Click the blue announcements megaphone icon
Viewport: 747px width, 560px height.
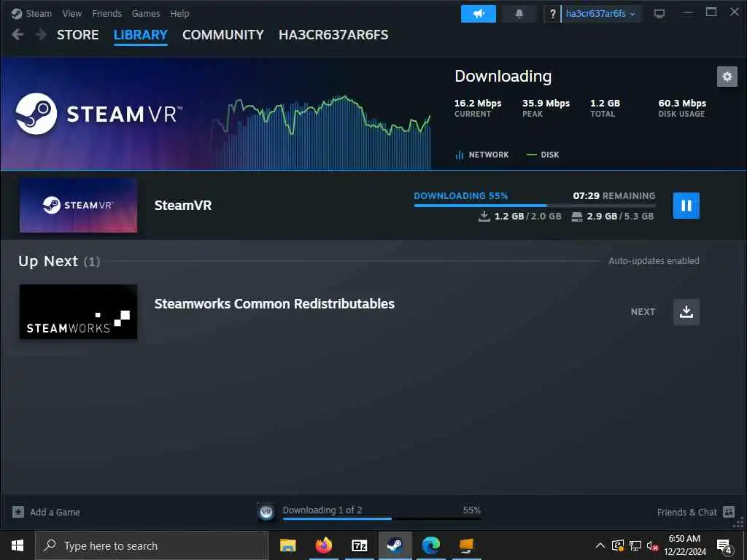click(479, 14)
